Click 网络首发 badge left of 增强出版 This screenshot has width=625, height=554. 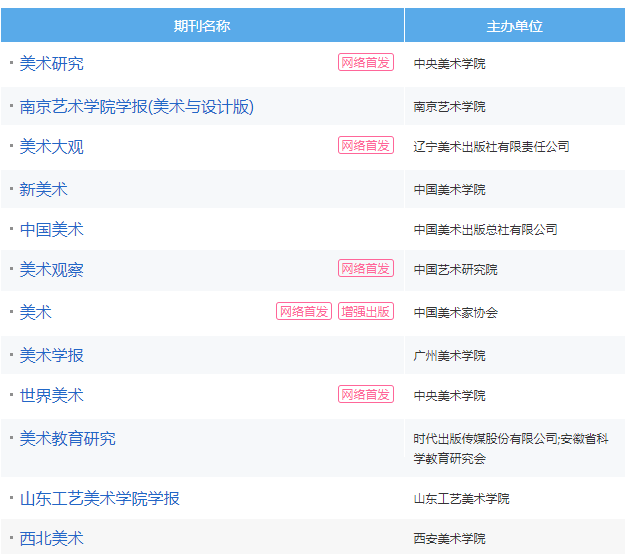point(304,311)
